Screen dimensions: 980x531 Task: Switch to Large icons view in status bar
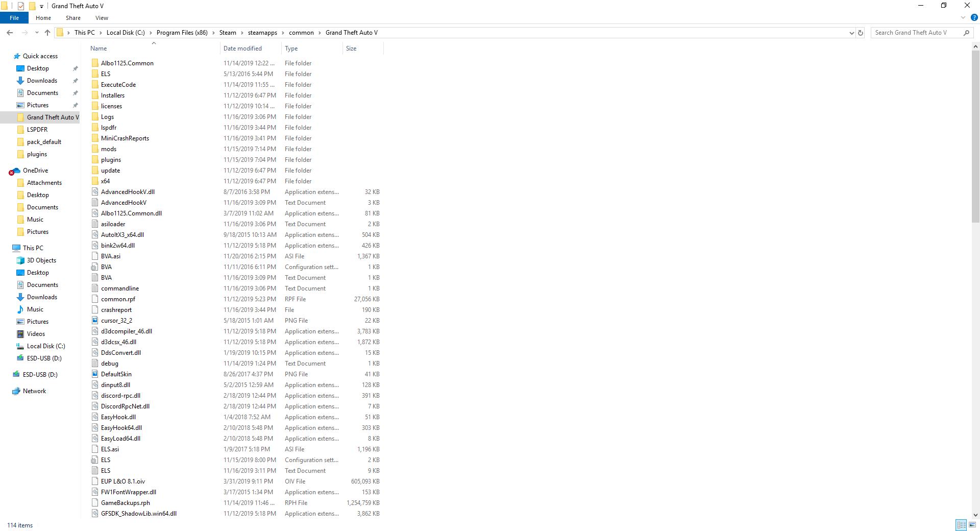click(x=972, y=525)
